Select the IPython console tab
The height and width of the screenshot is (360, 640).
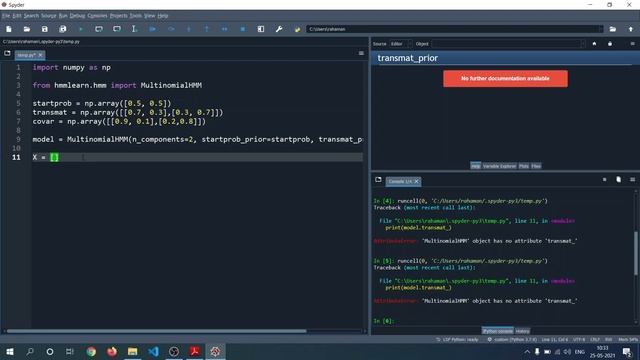coord(498,331)
